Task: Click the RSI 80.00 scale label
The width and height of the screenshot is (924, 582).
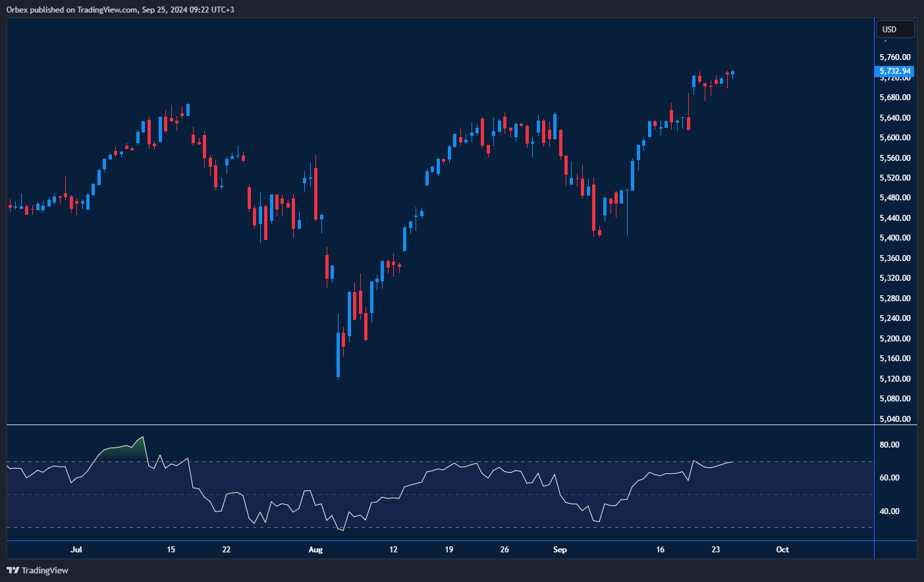Action: coord(889,445)
